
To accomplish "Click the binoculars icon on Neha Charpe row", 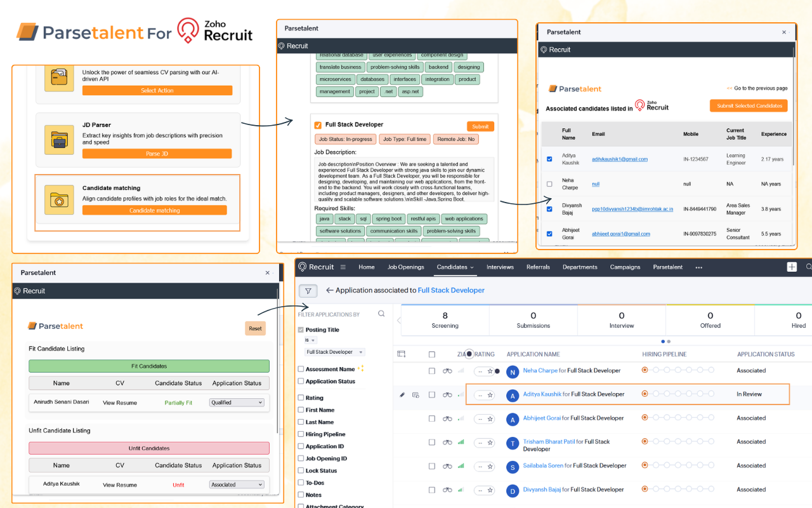I will coord(447,371).
